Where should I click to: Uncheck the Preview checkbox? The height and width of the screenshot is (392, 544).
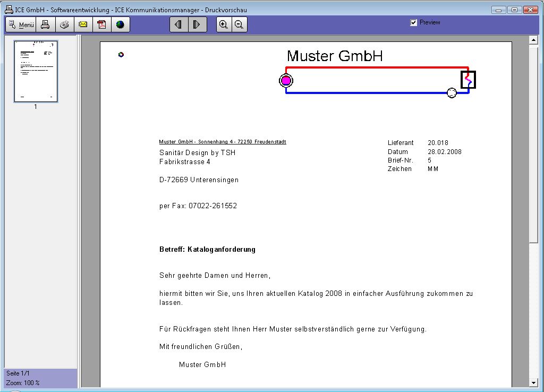click(414, 23)
